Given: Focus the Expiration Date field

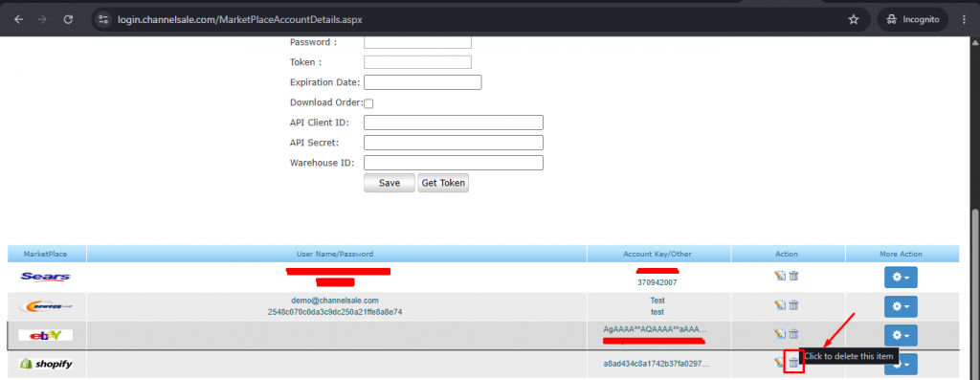Looking at the screenshot, I should pyautogui.click(x=422, y=82).
